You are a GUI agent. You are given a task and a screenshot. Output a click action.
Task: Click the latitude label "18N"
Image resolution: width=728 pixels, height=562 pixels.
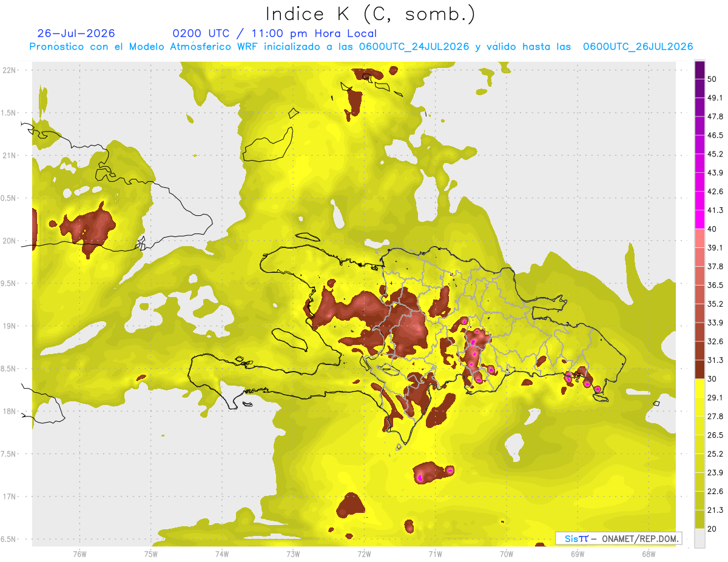[9, 411]
